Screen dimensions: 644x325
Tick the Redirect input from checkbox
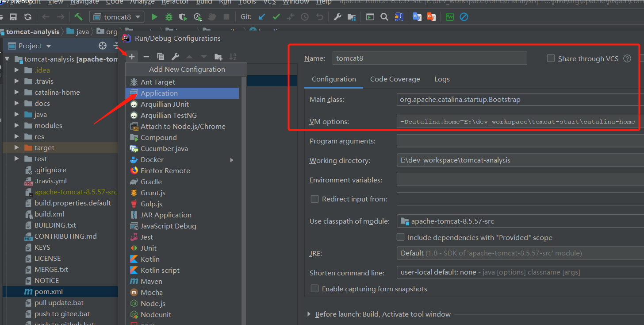click(x=314, y=199)
